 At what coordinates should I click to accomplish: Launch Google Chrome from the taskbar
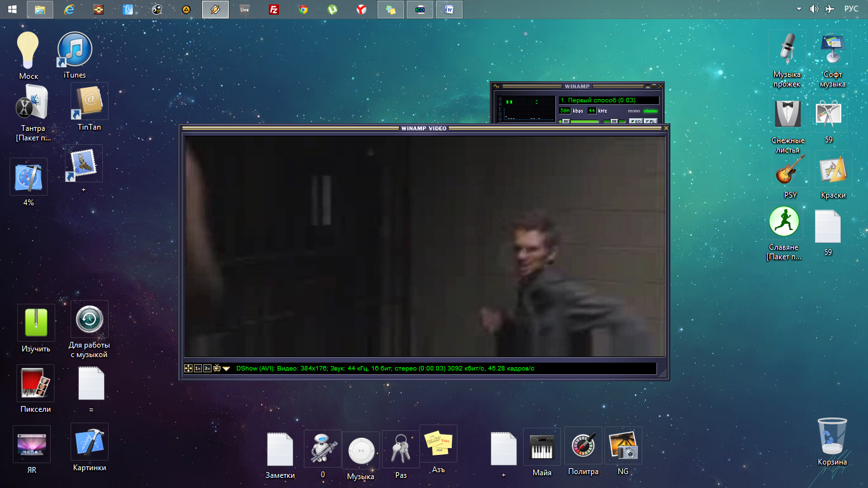[303, 10]
